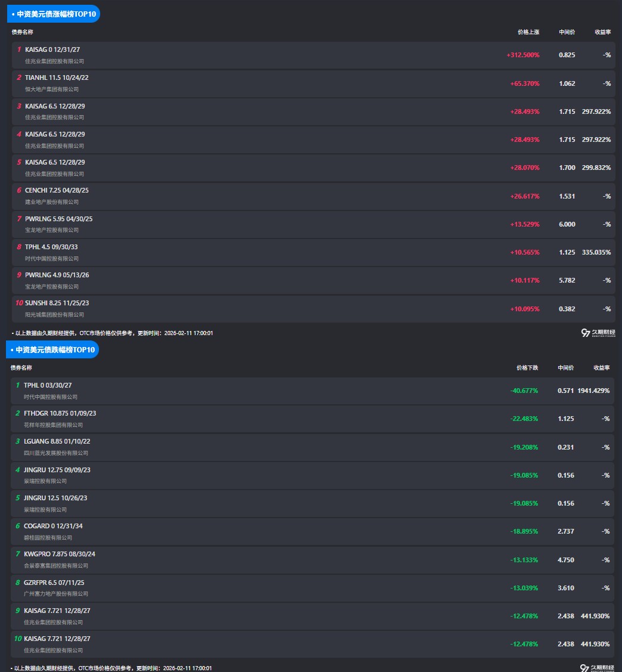Image resolution: width=622 pixels, height=672 pixels.
Task: Select the FTHDGR 10.875 01/09/23 row
Action: pos(60,413)
